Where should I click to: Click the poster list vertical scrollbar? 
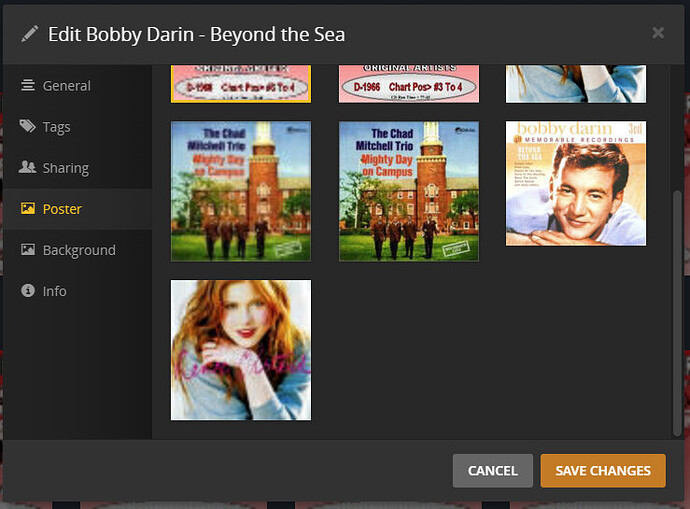point(678,313)
